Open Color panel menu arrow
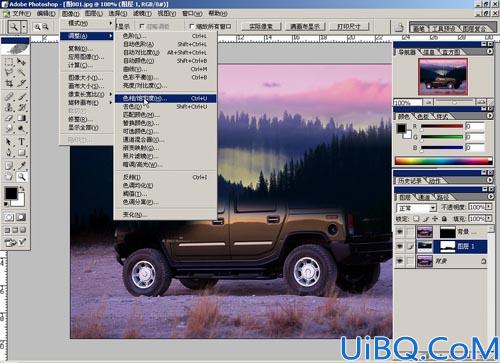 point(490,116)
